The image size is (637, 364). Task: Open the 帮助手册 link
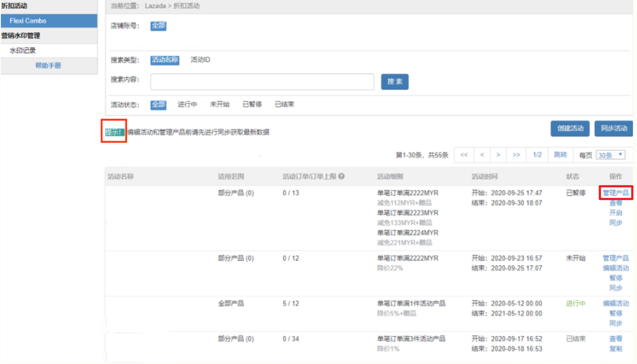click(x=48, y=66)
